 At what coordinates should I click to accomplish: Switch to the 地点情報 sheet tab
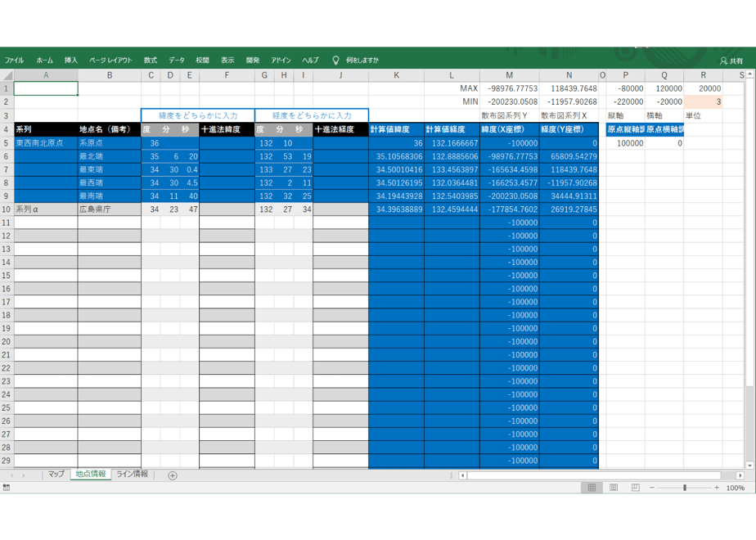pyautogui.click(x=91, y=474)
